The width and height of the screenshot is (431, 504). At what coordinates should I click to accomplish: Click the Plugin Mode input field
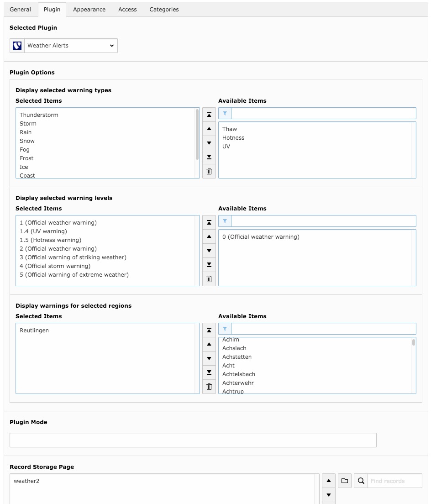pyautogui.click(x=193, y=440)
